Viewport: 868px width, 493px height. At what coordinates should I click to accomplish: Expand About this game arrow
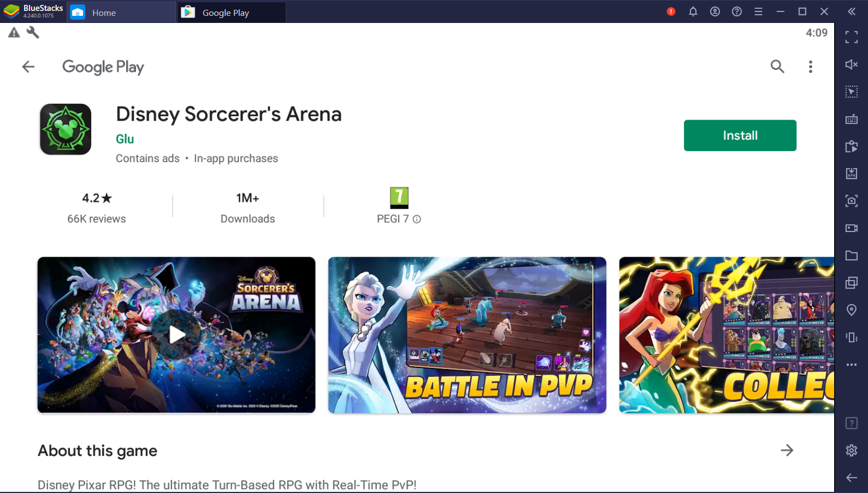click(787, 450)
